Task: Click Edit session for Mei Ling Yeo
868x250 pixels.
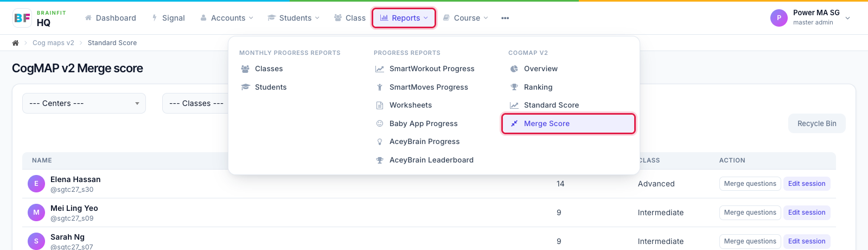Action: click(x=806, y=212)
